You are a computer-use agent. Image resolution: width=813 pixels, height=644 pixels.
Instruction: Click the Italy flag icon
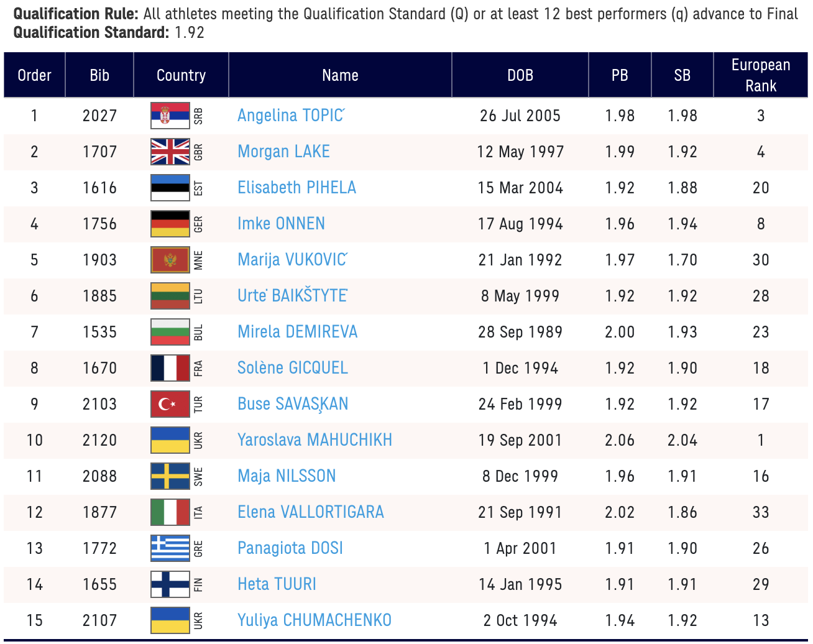click(x=170, y=512)
